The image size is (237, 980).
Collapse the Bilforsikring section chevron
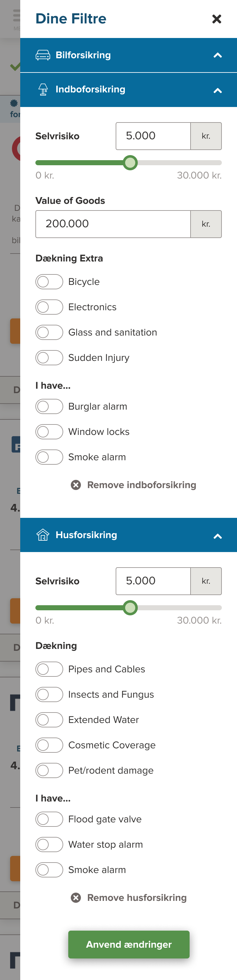pyautogui.click(x=217, y=55)
